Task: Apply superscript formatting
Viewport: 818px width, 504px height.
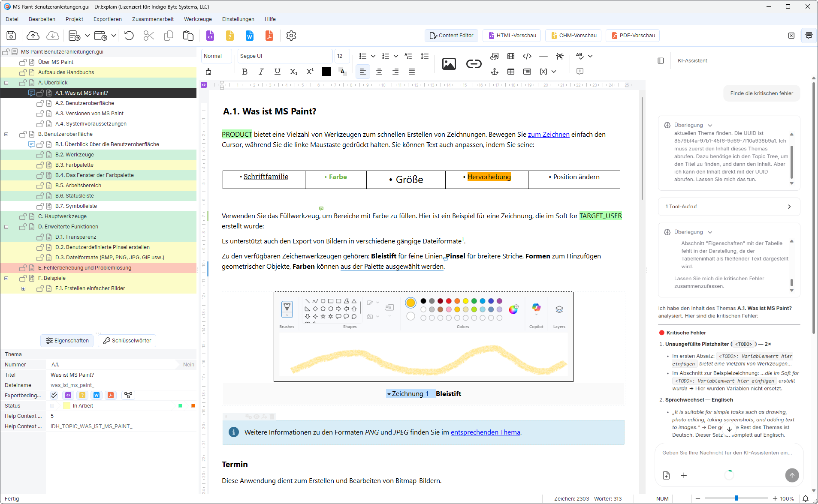Action: tap(310, 72)
